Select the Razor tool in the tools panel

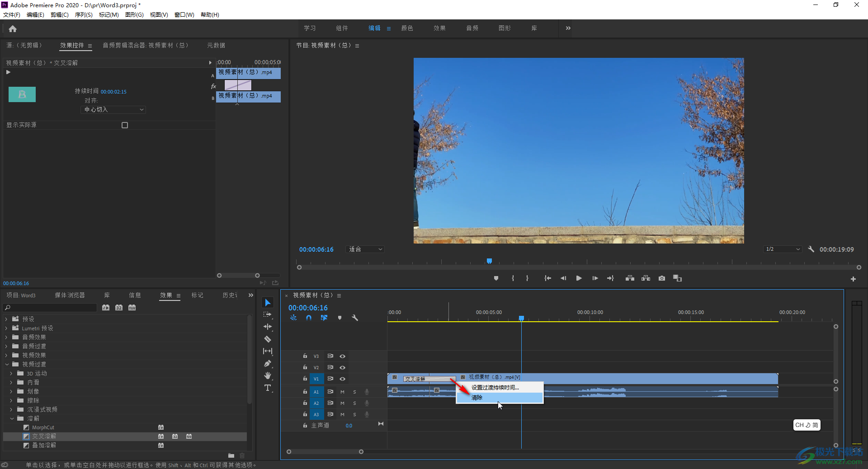(x=268, y=339)
